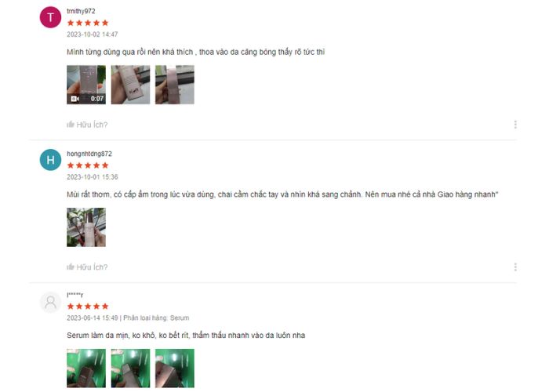This screenshot has height=392, width=549.
Task: Open third green photo in serum review
Action: point(175,368)
